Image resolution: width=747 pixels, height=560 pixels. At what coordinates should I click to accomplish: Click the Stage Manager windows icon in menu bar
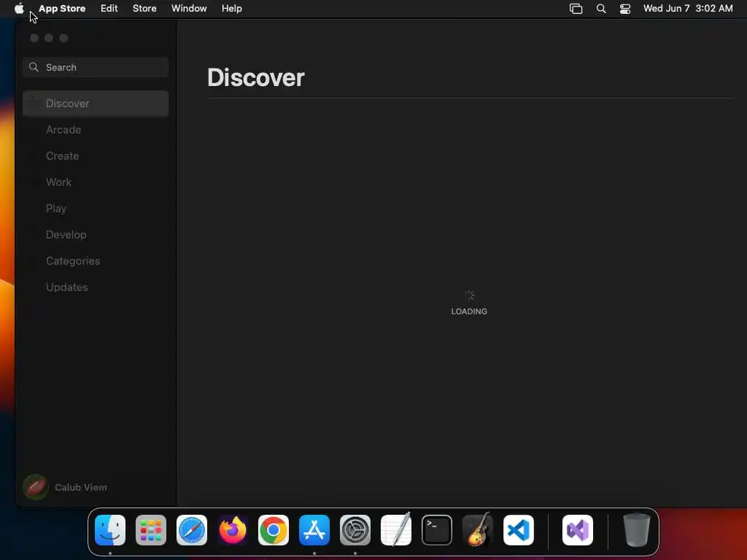pos(576,9)
